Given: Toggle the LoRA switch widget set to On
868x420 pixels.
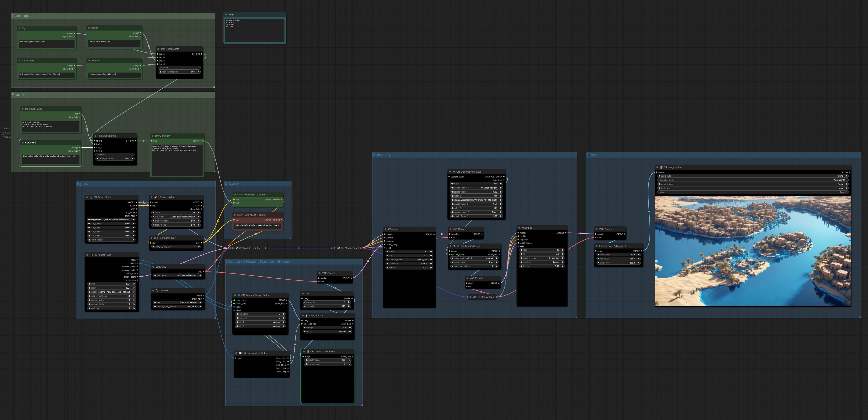Looking at the screenshot, I should pos(176,213).
